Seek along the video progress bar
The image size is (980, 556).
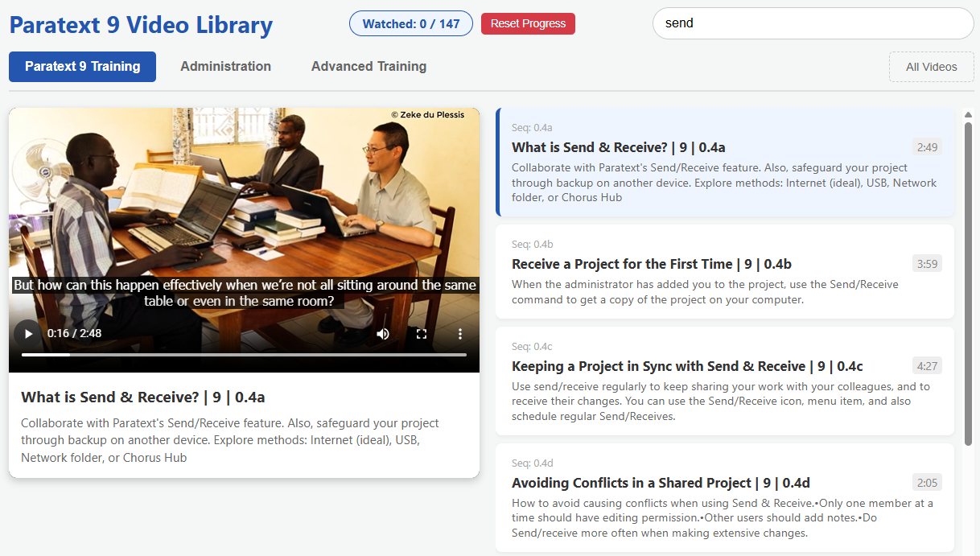point(244,354)
